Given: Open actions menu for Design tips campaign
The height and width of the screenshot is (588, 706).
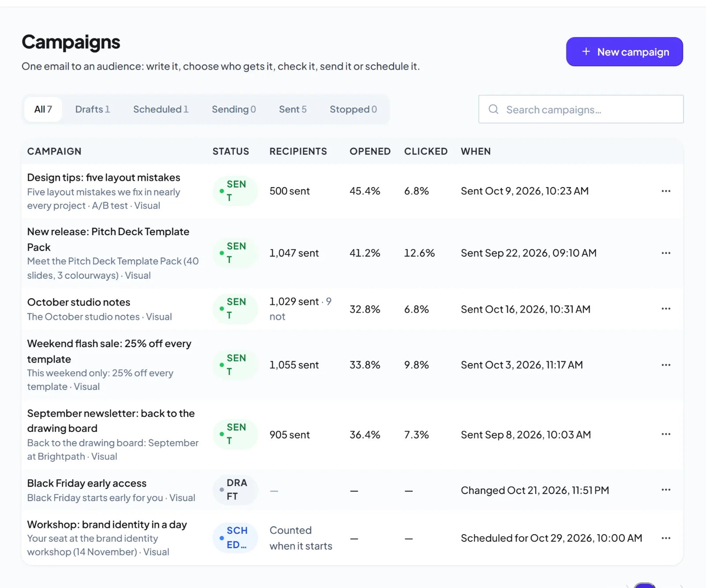Looking at the screenshot, I should [666, 191].
